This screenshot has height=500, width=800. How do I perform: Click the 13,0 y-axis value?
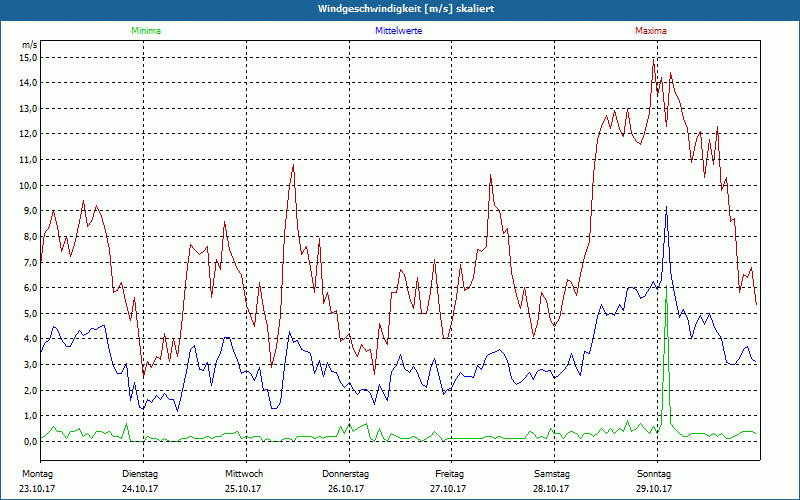click(29, 108)
